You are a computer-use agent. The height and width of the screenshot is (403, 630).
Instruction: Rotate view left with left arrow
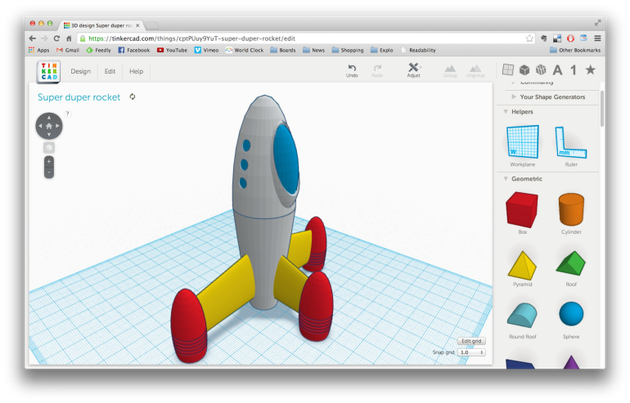click(40, 126)
